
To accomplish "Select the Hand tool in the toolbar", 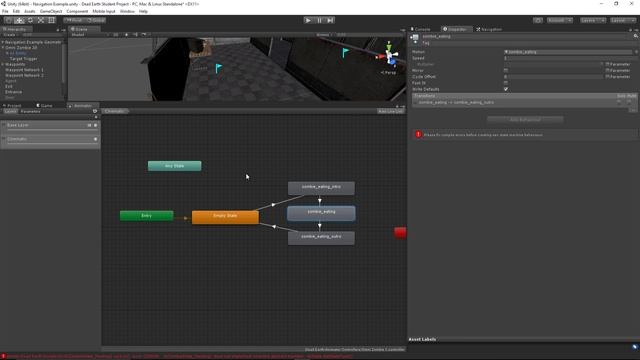I will [9, 20].
